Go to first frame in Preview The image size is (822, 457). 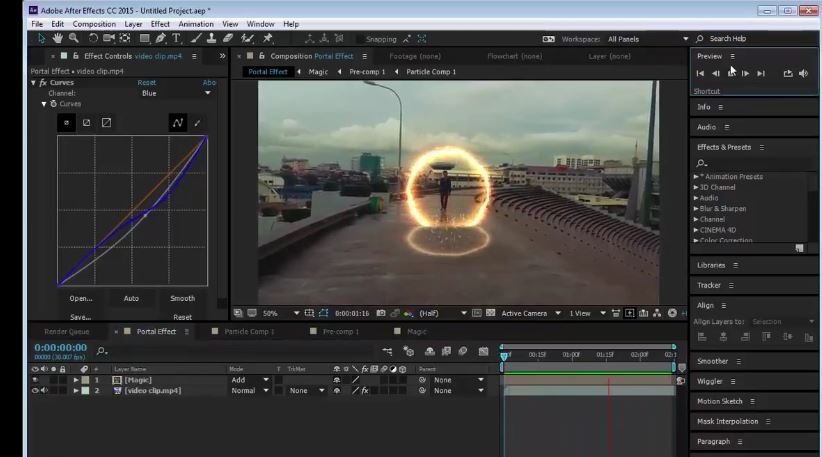point(700,73)
